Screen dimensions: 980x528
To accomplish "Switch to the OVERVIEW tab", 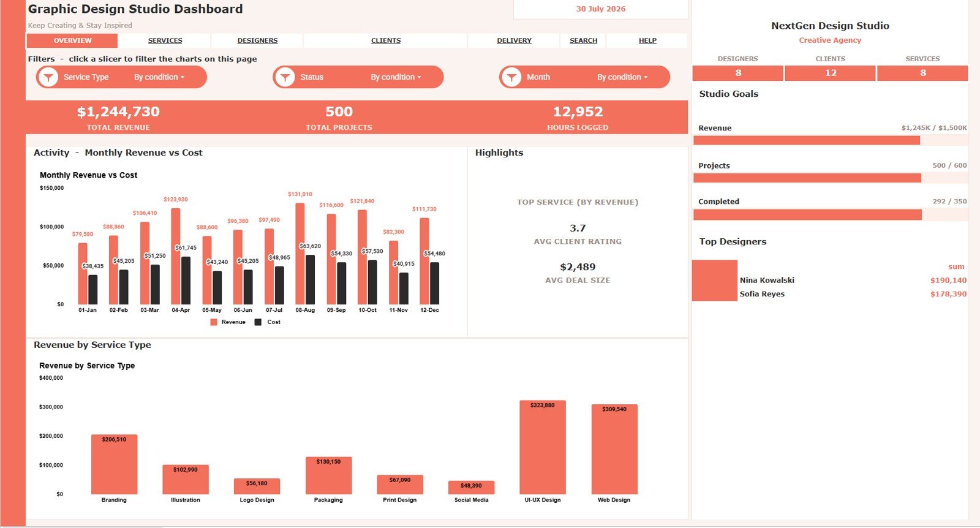I will tap(72, 40).
